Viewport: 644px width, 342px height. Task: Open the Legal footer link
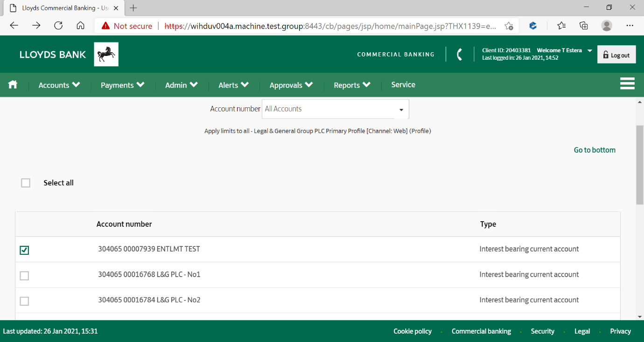pyautogui.click(x=582, y=331)
